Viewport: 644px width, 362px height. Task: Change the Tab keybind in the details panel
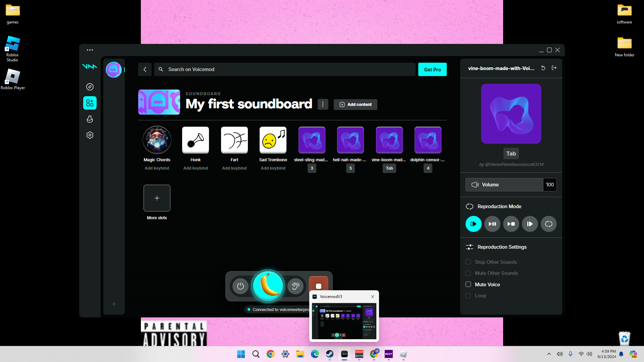pos(511,154)
